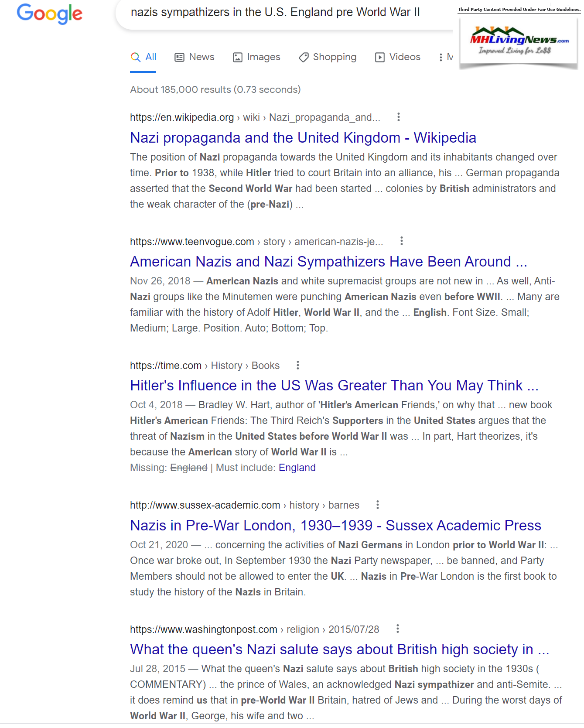Select the Videos search tab

tap(398, 57)
